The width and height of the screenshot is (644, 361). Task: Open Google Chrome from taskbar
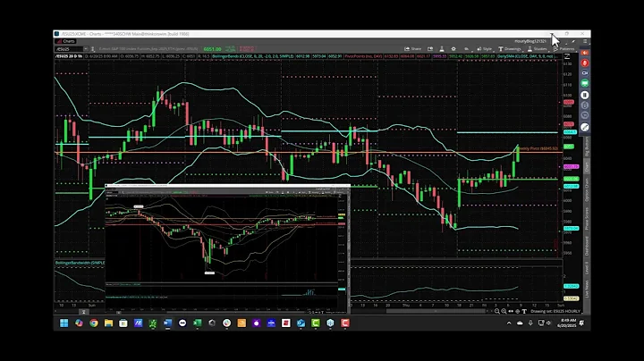(94, 323)
